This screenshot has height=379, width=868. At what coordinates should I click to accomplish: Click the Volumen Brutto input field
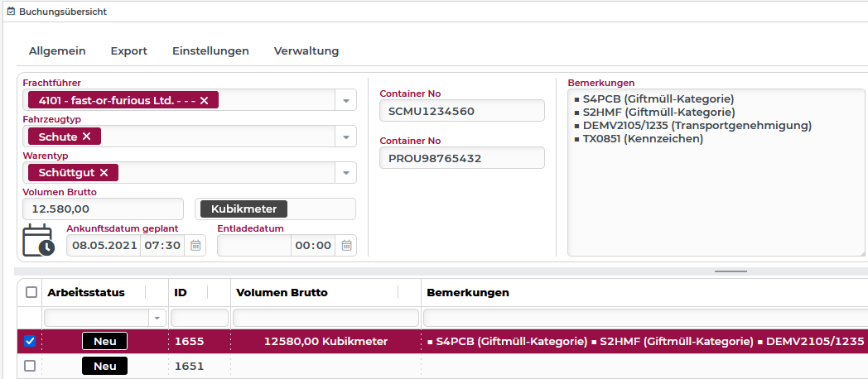click(x=103, y=209)
